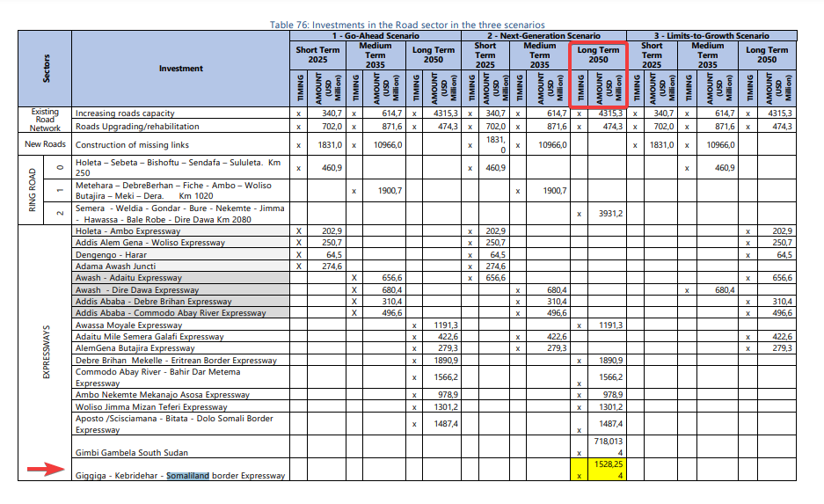This screenshot has width=824, height=504.
Task: Click the yellow-highlighted amount '1528,254' cell
Action: (608, 470)
